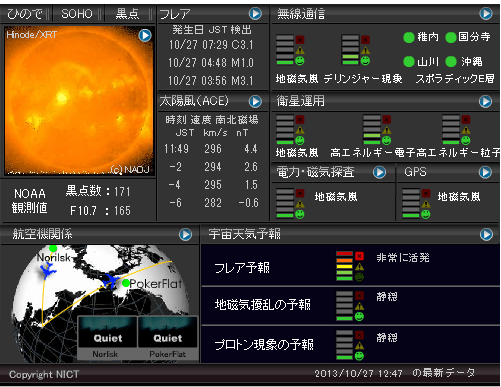Expand the 宇宙天気予報 arrow button
The height and width of the screenshot is (387, 501).
[x=486, y=234]
